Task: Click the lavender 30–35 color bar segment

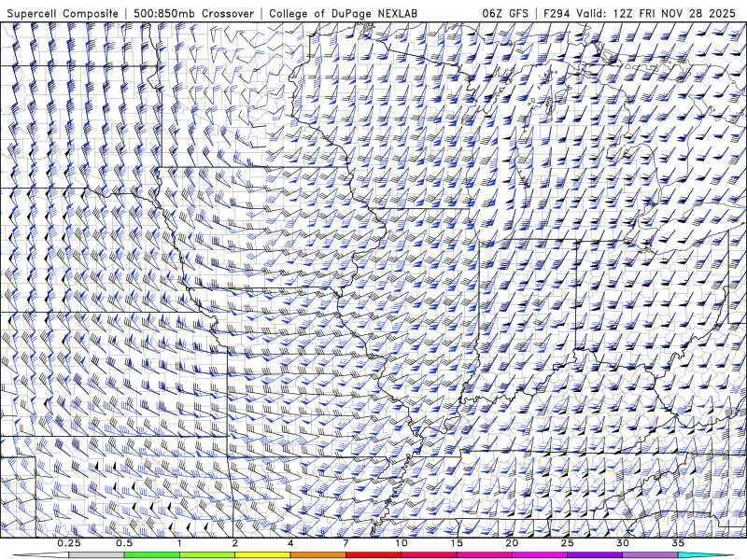Action: click(650, 554)
